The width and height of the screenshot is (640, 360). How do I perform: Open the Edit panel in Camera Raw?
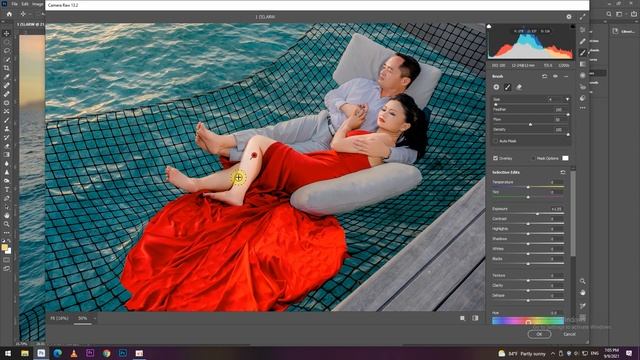tap(582, 29)
